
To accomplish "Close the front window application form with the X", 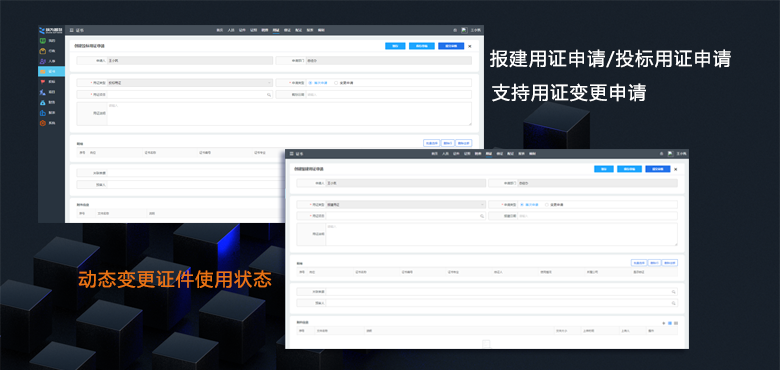I will tap(676, 169).
